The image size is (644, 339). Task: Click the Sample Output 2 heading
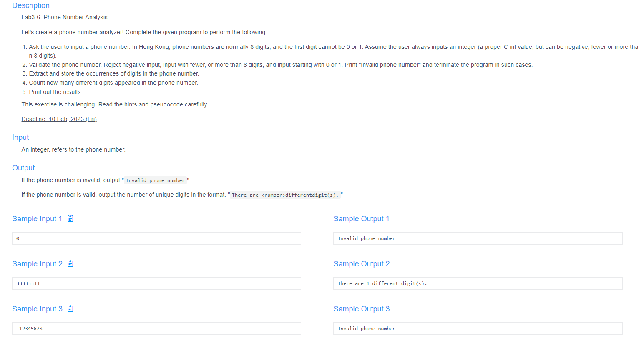click(361, 263)
